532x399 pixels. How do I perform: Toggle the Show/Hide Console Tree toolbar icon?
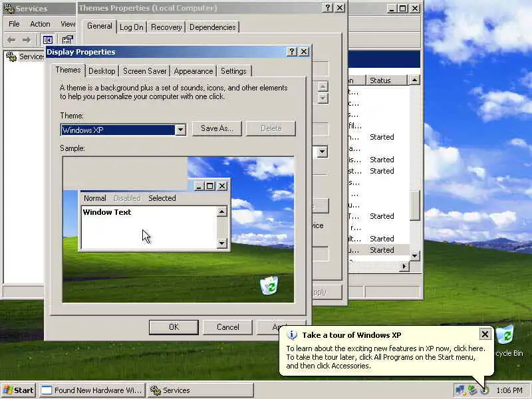(x=48, y=40)
